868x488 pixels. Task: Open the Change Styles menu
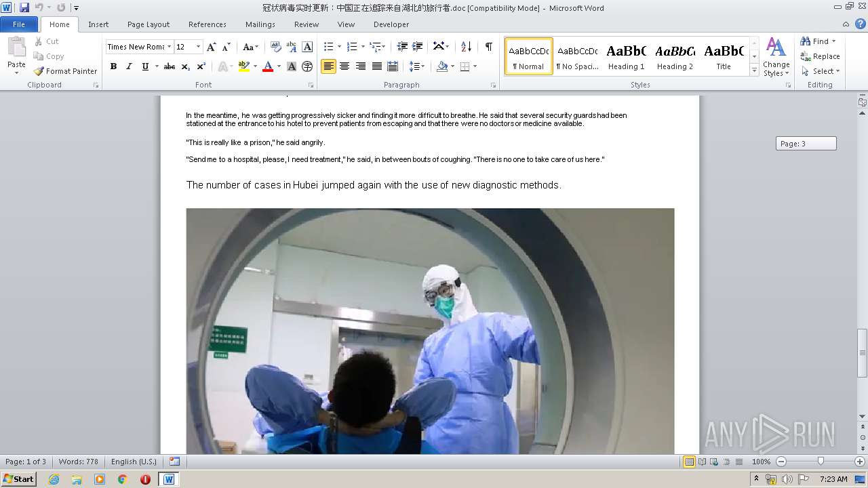click(x=776, y=58)
